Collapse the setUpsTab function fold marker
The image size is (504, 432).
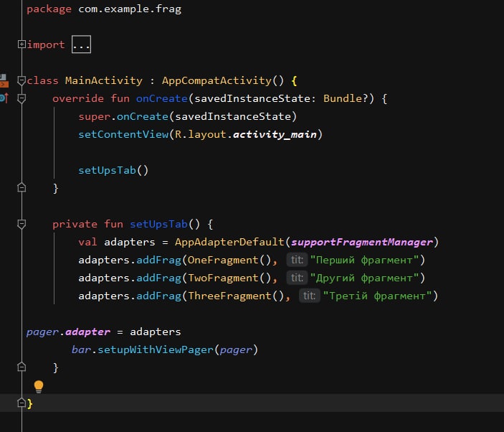(22, 224)
